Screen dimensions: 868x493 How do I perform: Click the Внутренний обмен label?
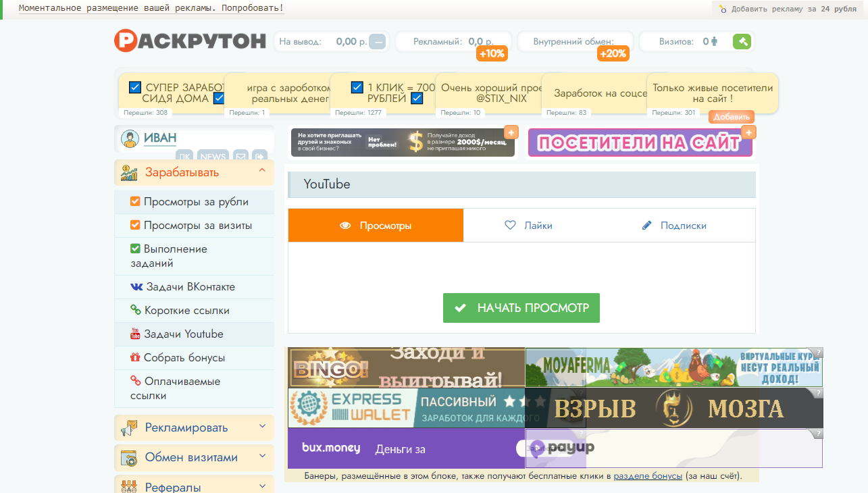(x=573, y=42)
